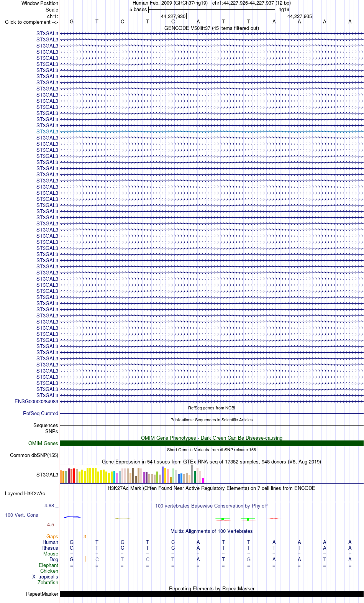Image resolution: width=364 pixels, height=603 pixels.
Task: Click the X_tropicalis alignment row label
Action: pos(45,577)
